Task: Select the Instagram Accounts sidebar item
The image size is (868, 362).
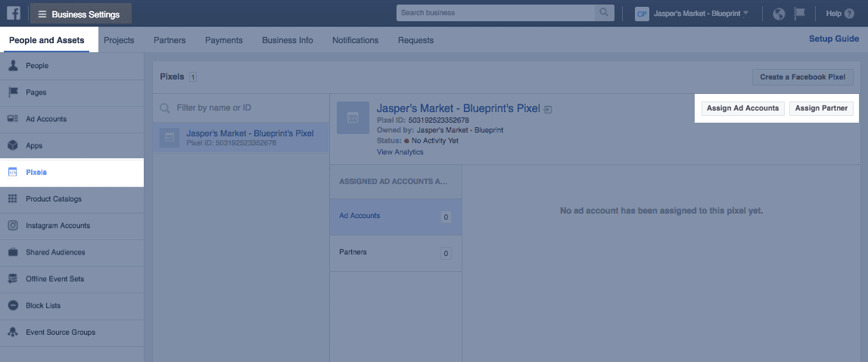Action: pyautogui.click(x=58, y=226)
